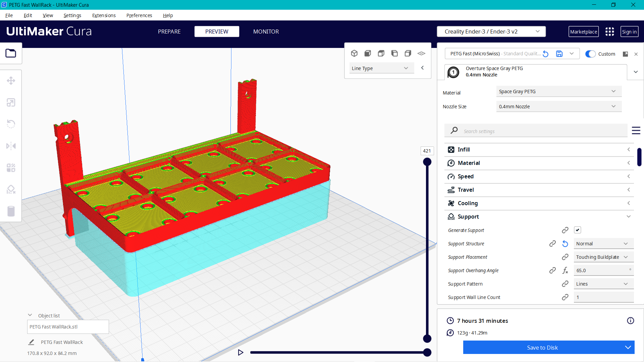644x362 pixels.
Task: Select the Rotate tool
Action: tap(11, 124)
